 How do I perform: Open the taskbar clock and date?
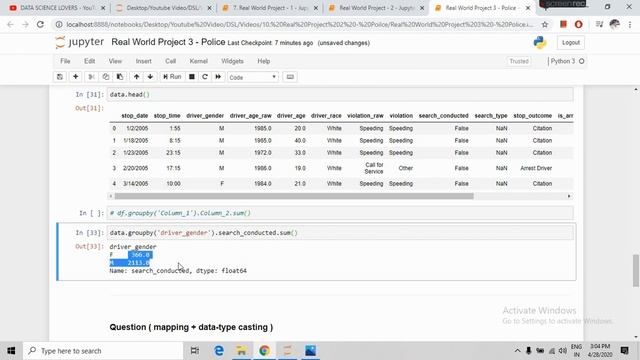[600, 351]
